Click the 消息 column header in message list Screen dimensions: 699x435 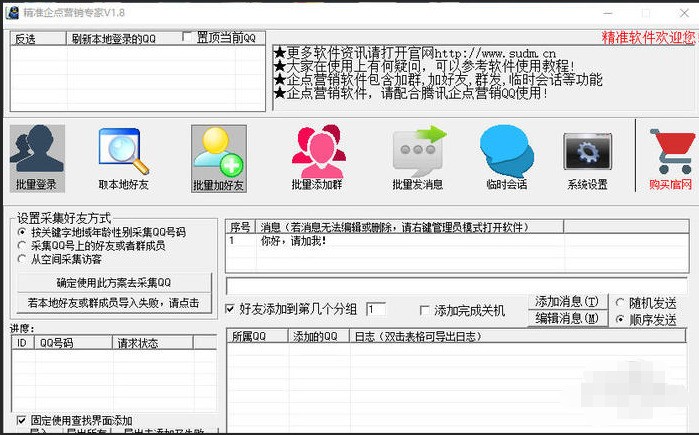409,227
